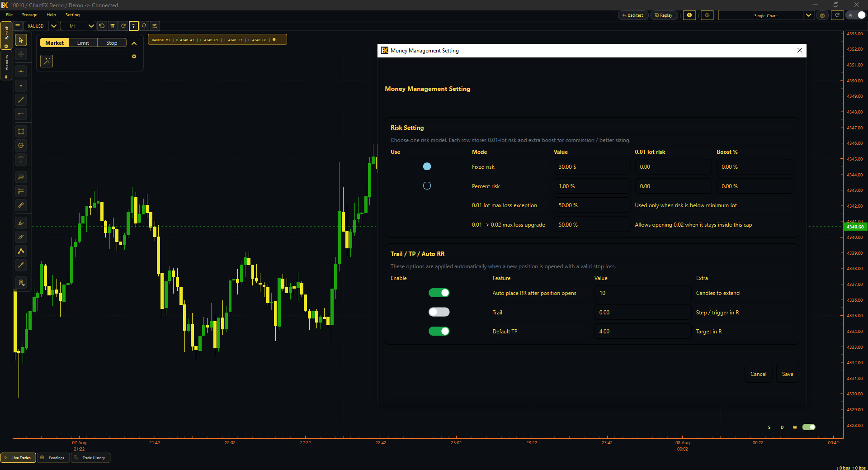Toggle the light/dark theme switch
The image size is (868, 470).
[856, 15]
